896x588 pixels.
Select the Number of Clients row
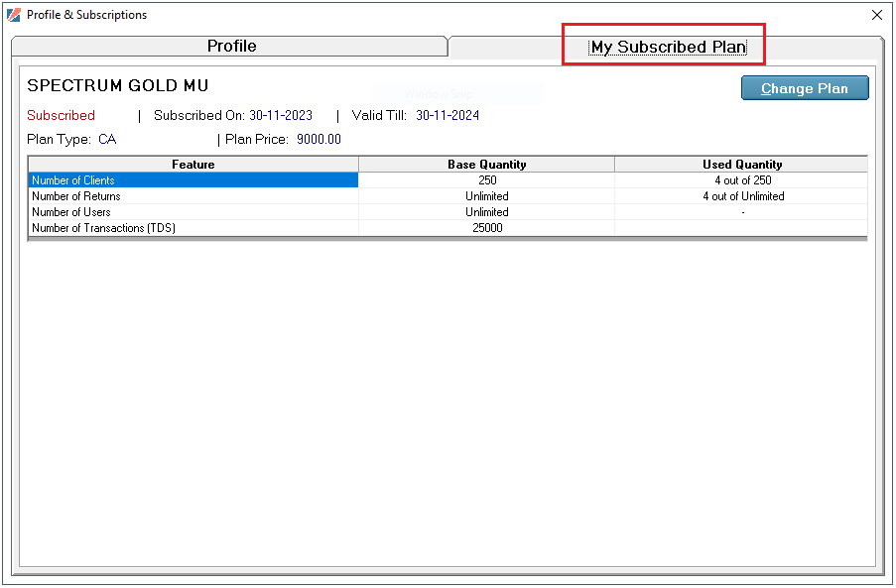click(448, 180)
